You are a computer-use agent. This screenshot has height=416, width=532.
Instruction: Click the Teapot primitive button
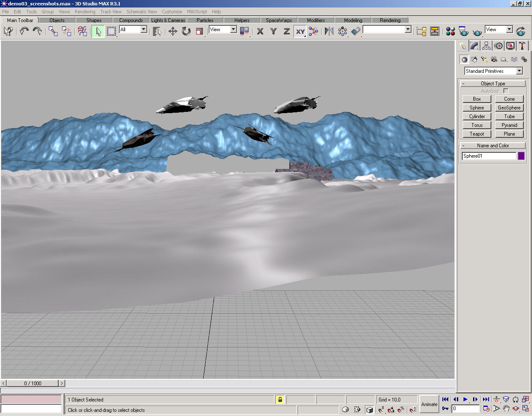point(477,134)
